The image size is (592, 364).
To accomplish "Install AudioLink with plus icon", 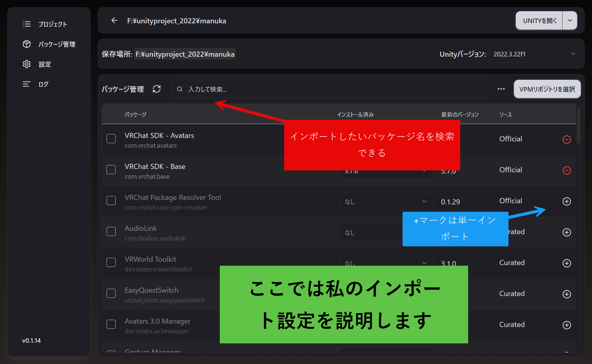I will (x=567, y=232).
